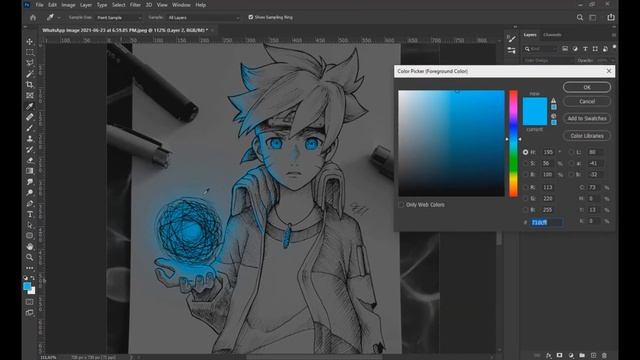Select the Gradient tool
The height and width of the screenshot is (360, 640).
(x=30, y=171)
